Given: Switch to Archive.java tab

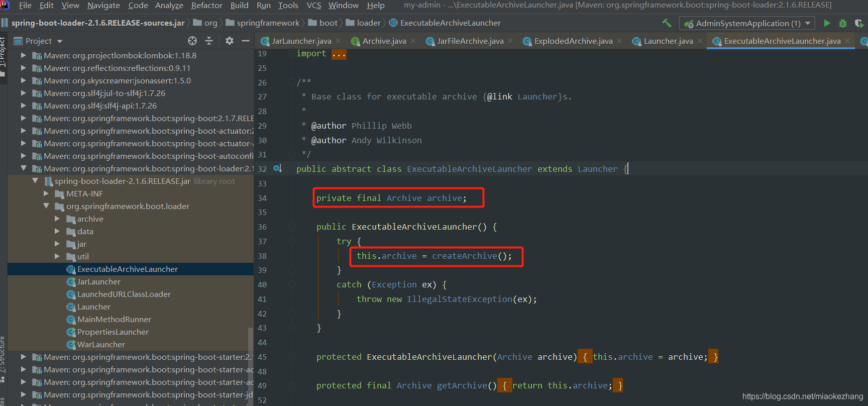Looking at the screenshot, I should point(384,41).
